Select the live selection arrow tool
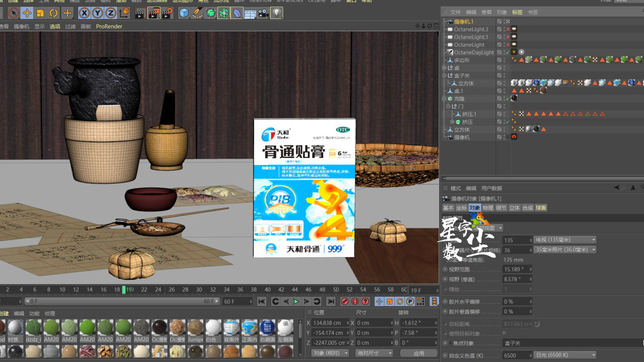 [14, 13]
